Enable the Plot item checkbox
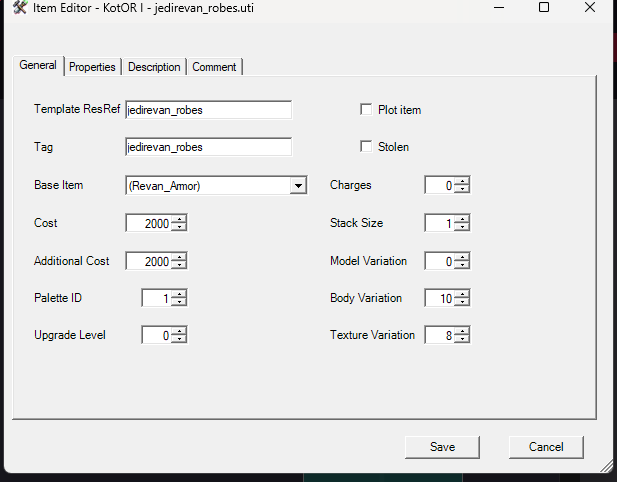 point(366,109)
